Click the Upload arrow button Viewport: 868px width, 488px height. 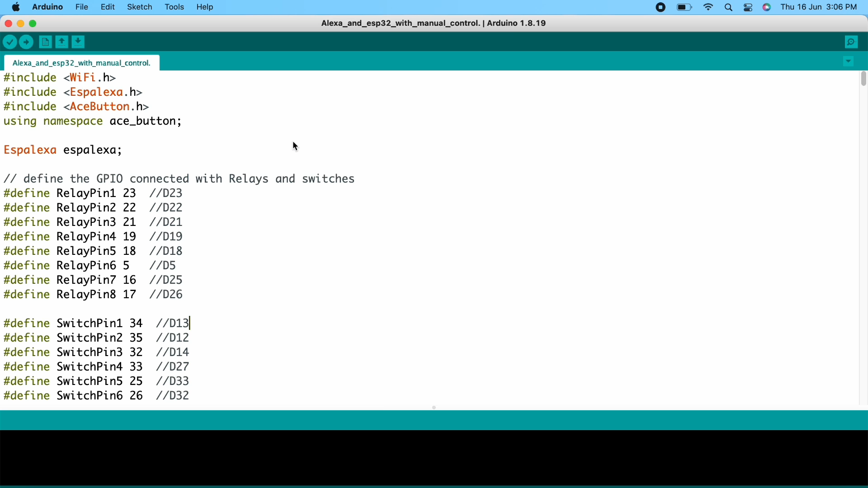(x=27, y=42)
